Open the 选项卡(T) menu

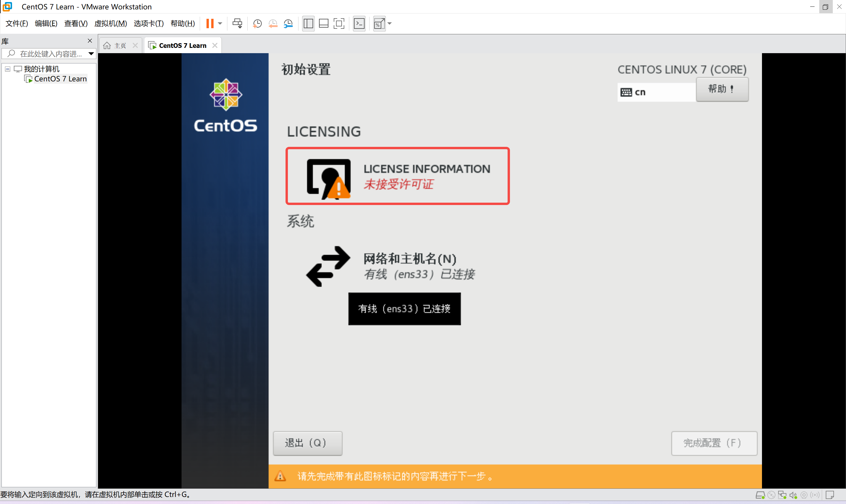pos(148,23)
